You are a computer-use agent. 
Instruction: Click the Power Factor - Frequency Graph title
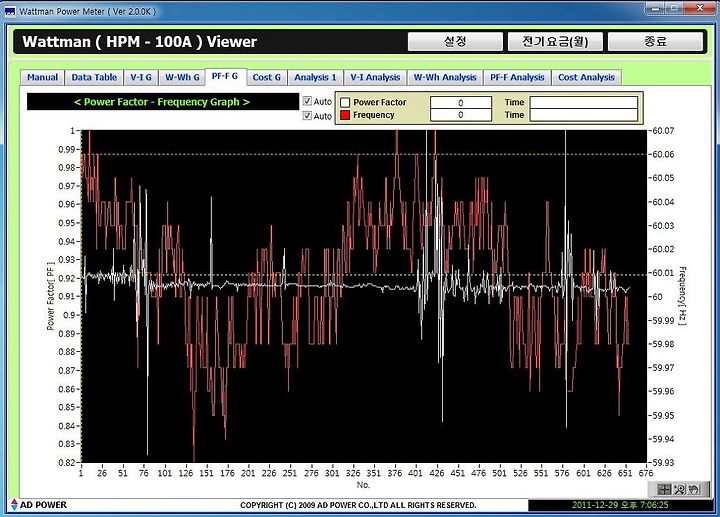coord(162,102)
